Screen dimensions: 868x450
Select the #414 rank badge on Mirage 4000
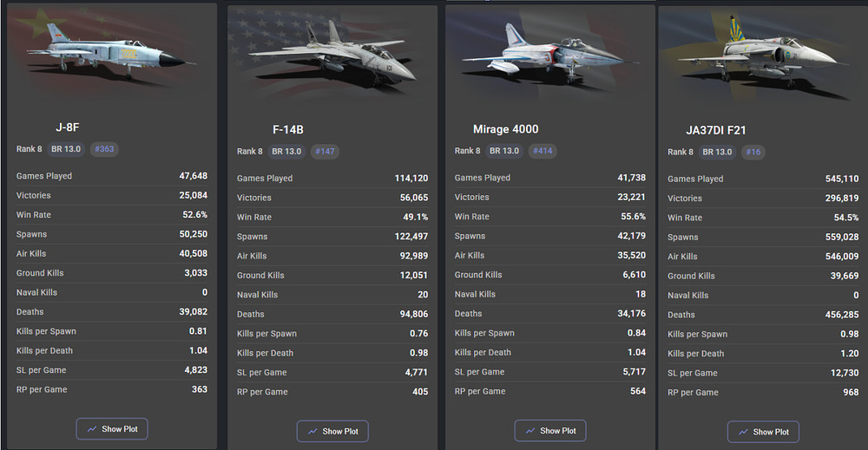[542, 151]
